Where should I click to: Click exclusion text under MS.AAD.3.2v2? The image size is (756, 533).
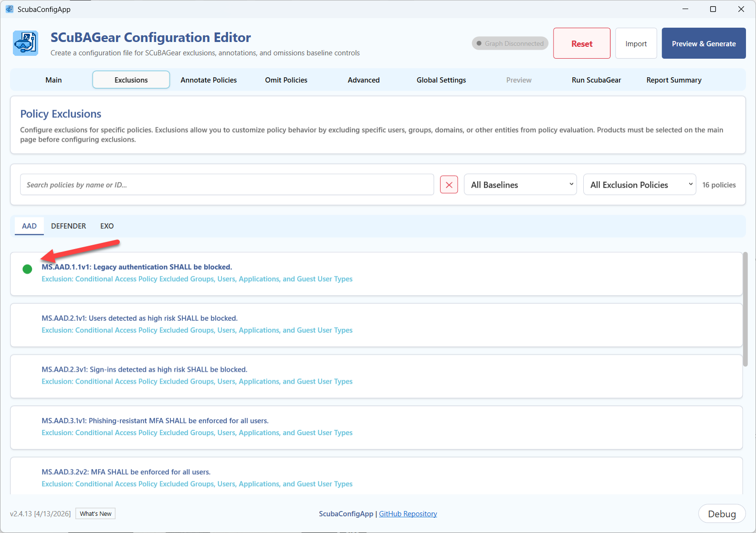pyautogui.click(x=197, y=484)
